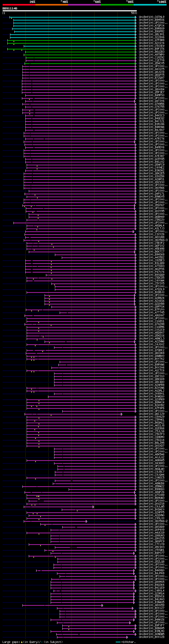169x644 pixels.
Task: Click the UniRef100_C1MZ92 label
Action: [152, 58]
